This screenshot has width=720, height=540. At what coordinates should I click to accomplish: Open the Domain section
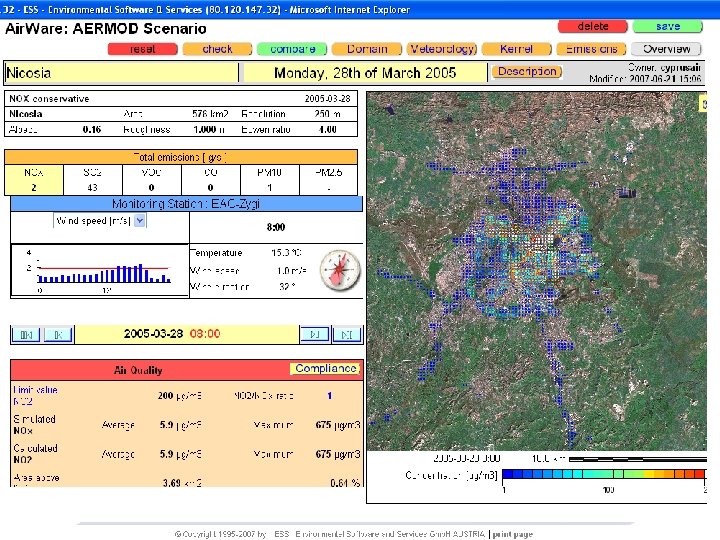[x=367, y=49]
